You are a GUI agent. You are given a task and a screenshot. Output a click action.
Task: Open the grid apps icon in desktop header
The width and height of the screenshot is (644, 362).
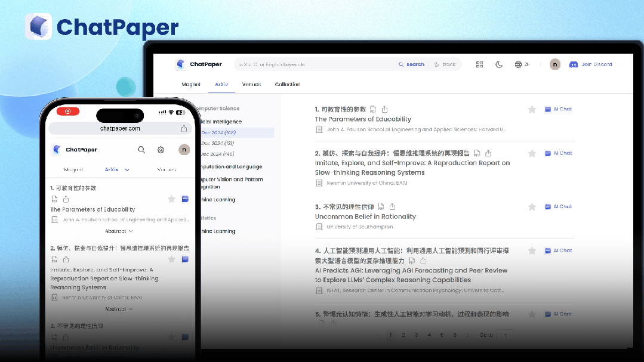pos(479,64)
